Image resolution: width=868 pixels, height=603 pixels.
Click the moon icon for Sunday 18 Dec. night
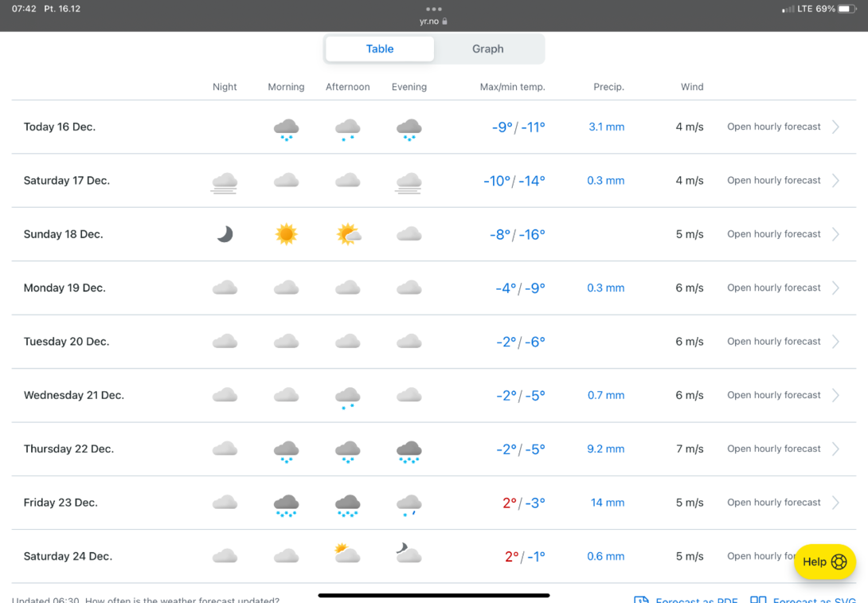tap(225, 234)
